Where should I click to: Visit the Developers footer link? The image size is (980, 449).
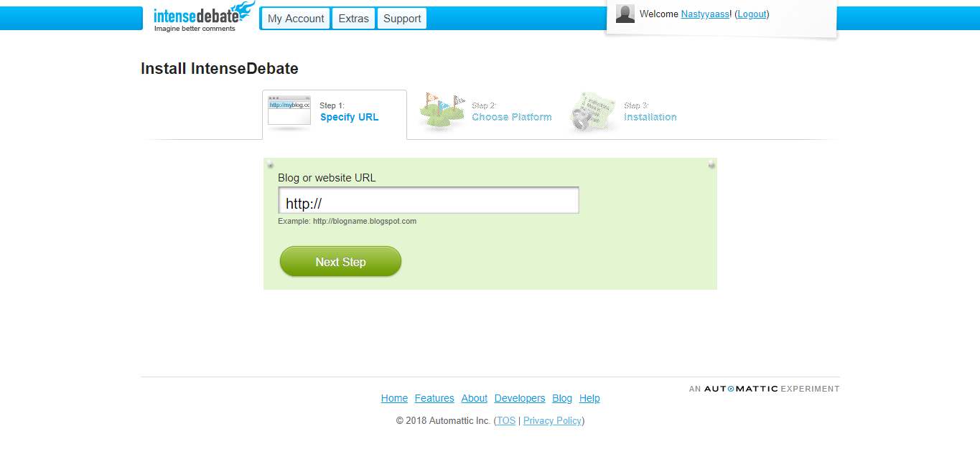click(x=520, y=398)
